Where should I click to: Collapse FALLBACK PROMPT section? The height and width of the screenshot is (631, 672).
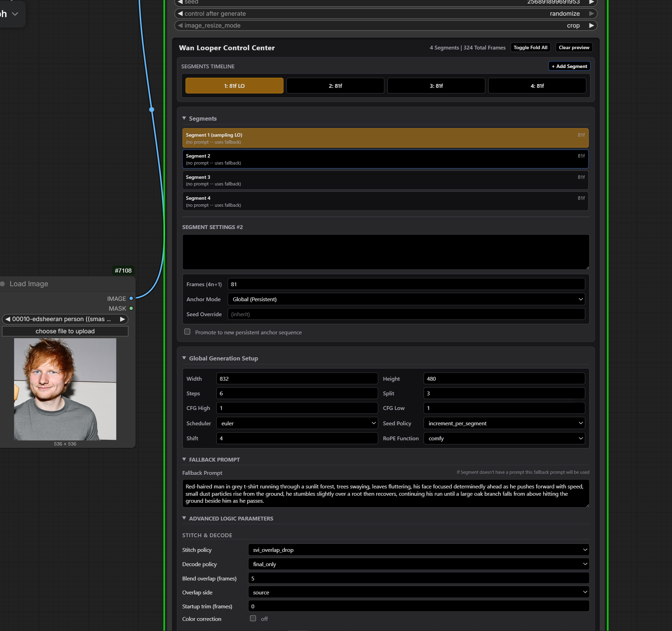184,459
